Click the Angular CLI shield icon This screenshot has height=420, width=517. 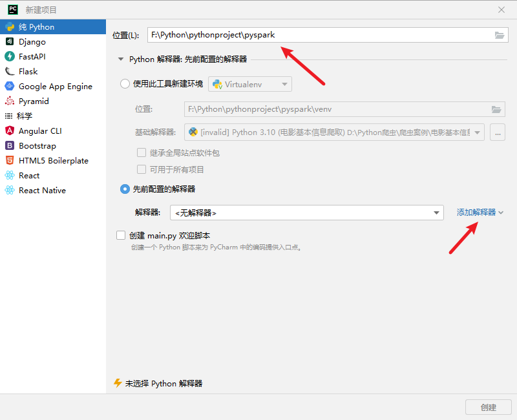(10, 131)
